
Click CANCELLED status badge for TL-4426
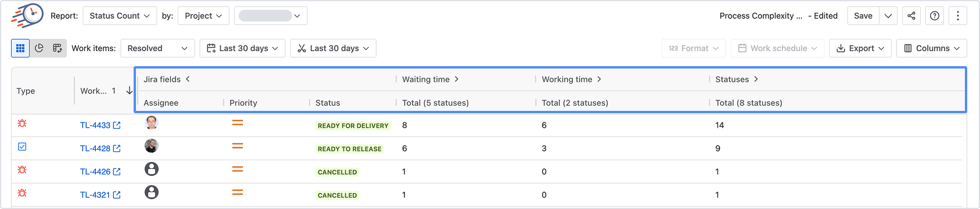pos(338,172)
